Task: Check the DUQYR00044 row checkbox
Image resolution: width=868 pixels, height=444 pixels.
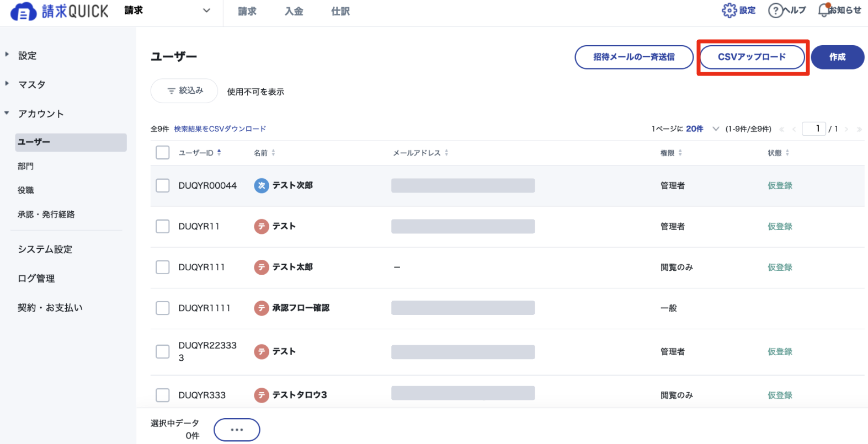Action: click(163, 186)
